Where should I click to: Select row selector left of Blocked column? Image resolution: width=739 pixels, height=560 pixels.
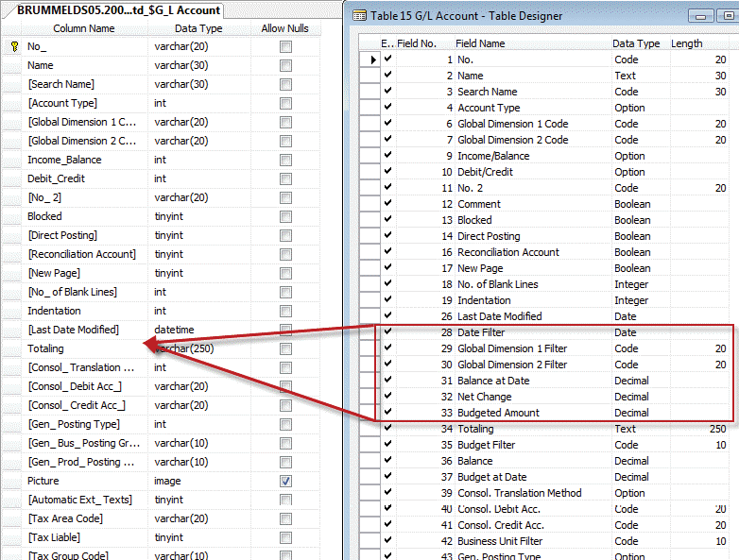[x=11, y=216]
